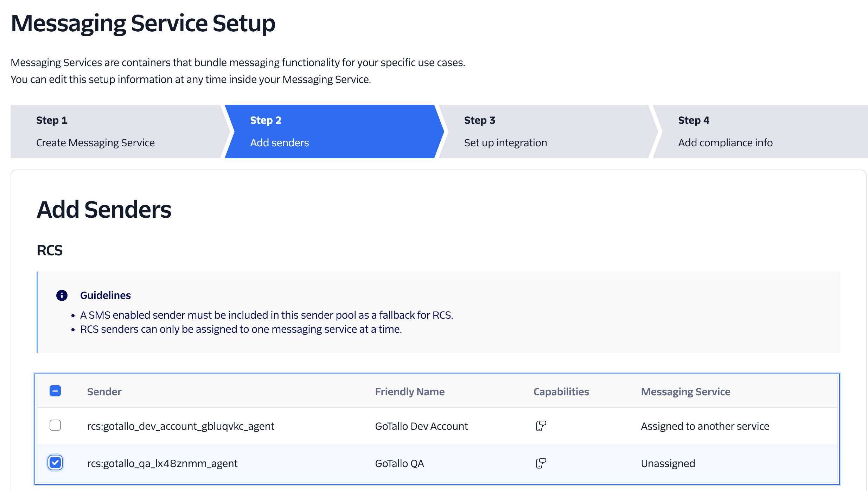Uncheck the gotallo_qa sender checkbox
This screenshot has width=868, height=491.
[x=55, y=463]
